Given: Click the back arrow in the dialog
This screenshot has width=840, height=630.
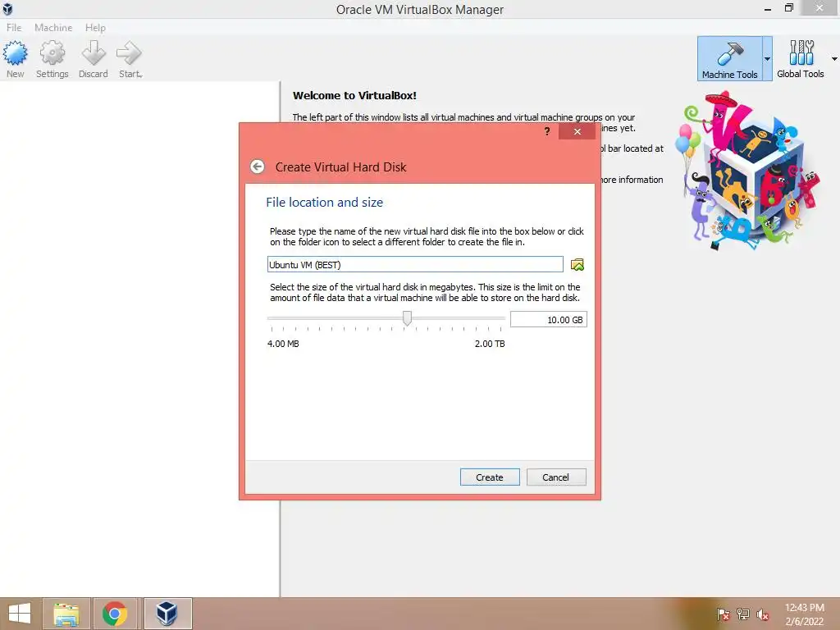Looking at the screenshot, I should click(257, 167).
